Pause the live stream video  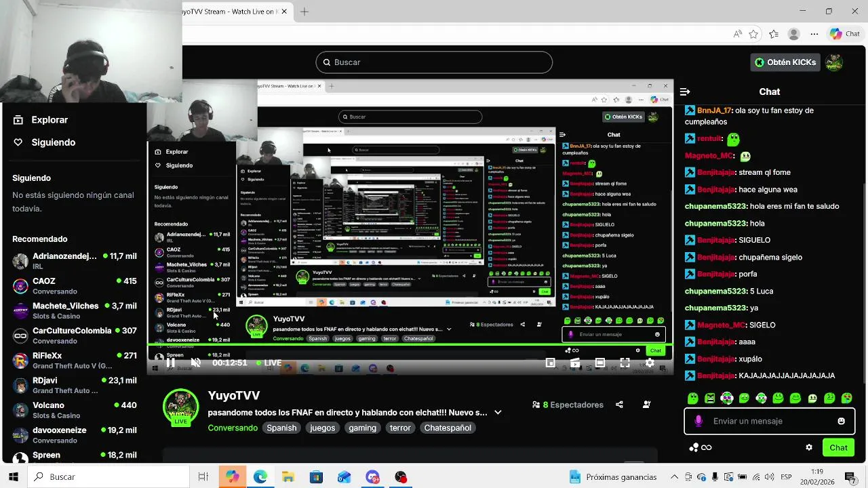(170, 363)
